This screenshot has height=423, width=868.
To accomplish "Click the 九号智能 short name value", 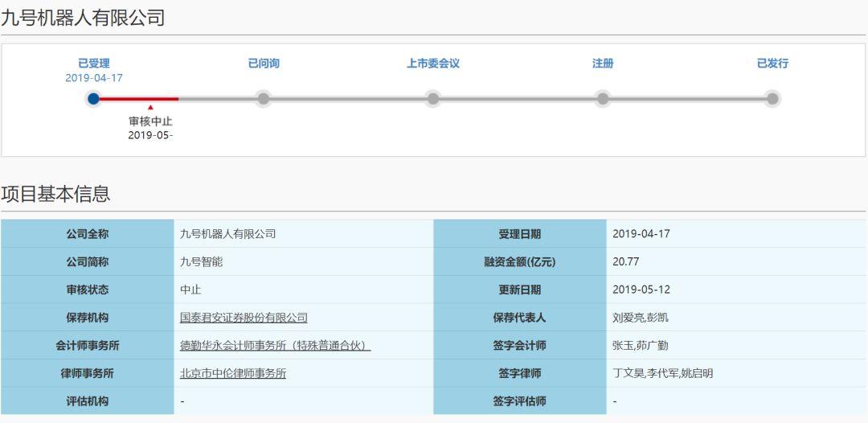I will tap(201, 262).
